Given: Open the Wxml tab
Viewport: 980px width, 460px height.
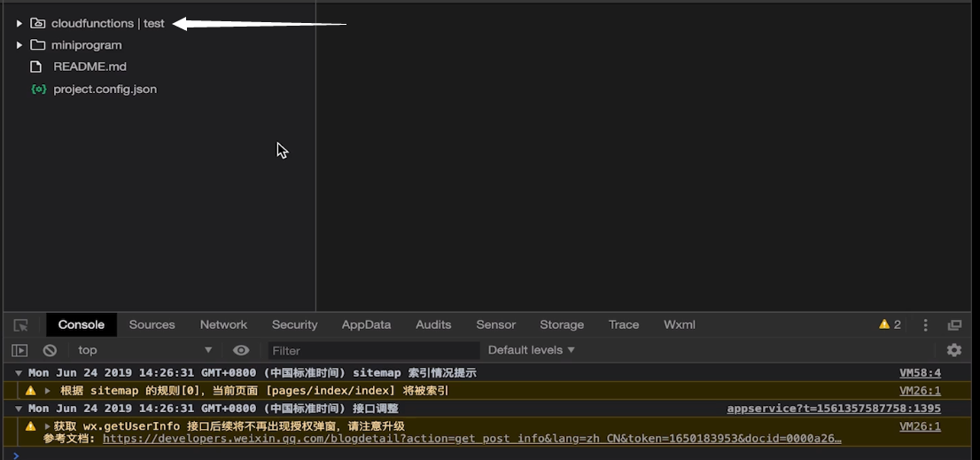Looking at the screenshot, I should (x=680, y=325).
